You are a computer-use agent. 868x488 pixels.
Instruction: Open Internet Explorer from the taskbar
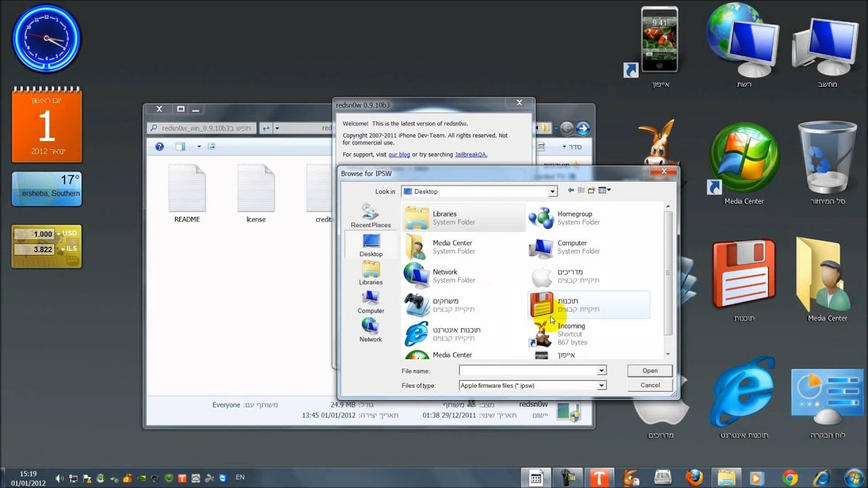click(x=822, y=477)
